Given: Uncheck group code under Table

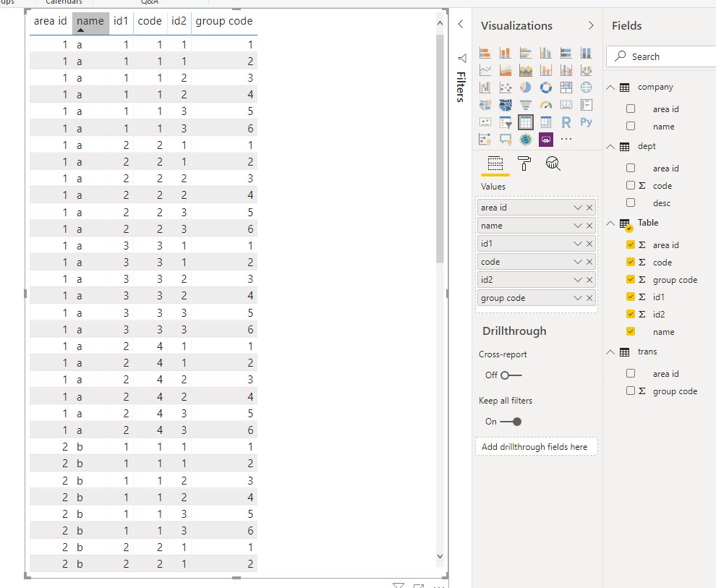Looking at the screenshot, I should click(x=631, y=279).
